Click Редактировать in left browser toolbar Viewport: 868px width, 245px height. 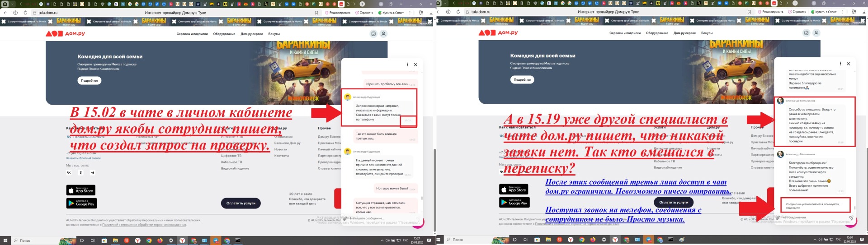coord(338,13)
